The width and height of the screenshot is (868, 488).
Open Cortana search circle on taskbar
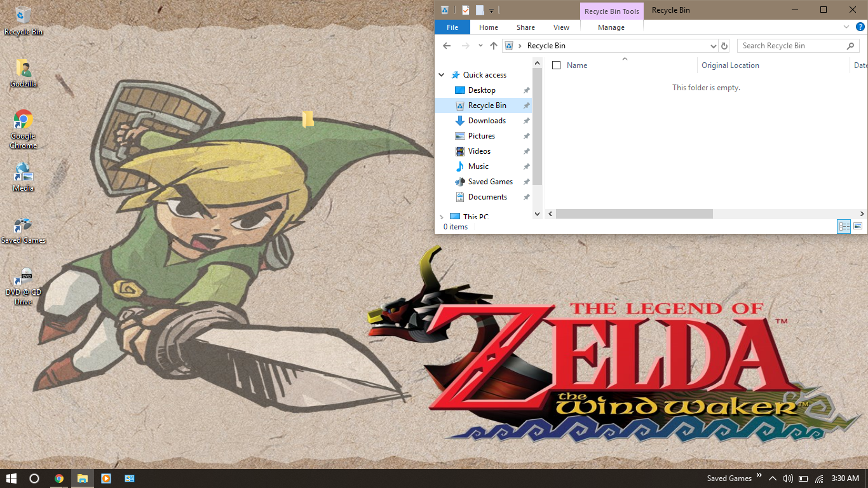(x=34, y=478)
